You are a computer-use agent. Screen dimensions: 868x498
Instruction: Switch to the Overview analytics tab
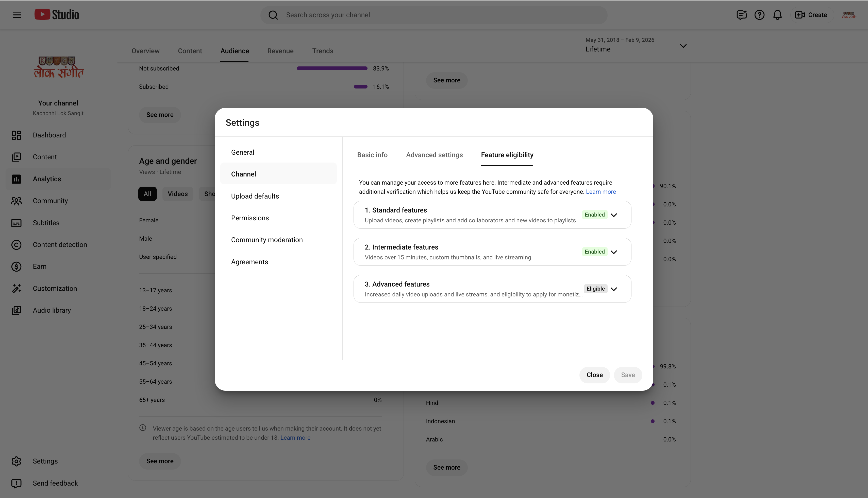click(145, 51)
